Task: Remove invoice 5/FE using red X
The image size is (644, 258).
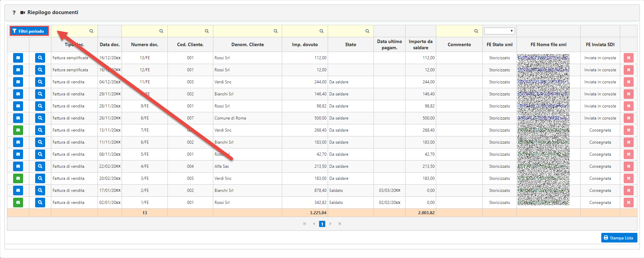Action: (x=628, y=154)
